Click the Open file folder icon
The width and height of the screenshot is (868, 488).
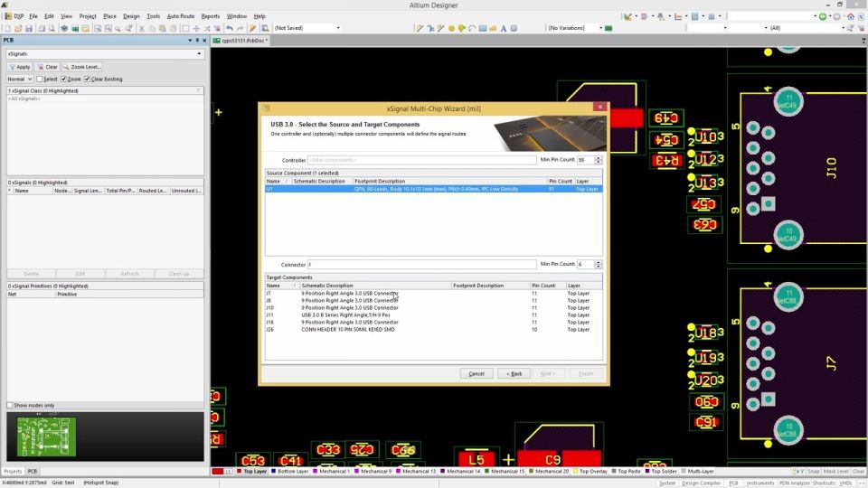pos(18,28)
